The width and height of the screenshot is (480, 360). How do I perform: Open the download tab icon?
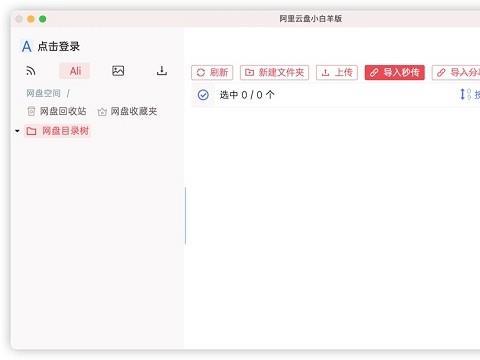[162, 71]
